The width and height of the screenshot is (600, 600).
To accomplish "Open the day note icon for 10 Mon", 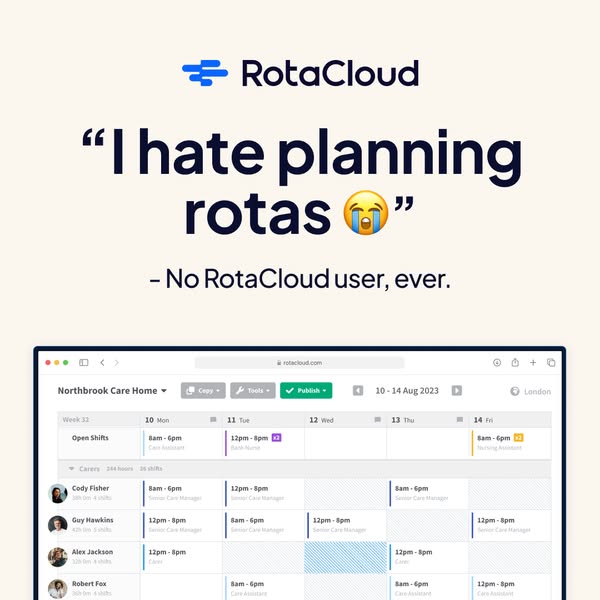I will [213, 420].
